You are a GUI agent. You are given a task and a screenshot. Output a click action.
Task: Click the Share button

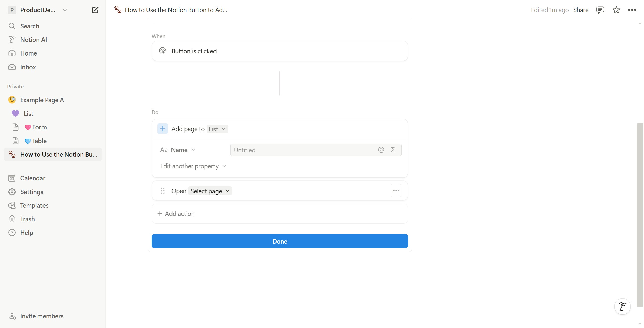(581, 10)
